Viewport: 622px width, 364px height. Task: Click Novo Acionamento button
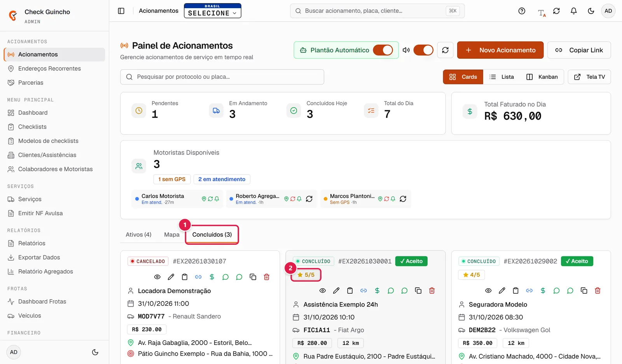coord(500,50)
